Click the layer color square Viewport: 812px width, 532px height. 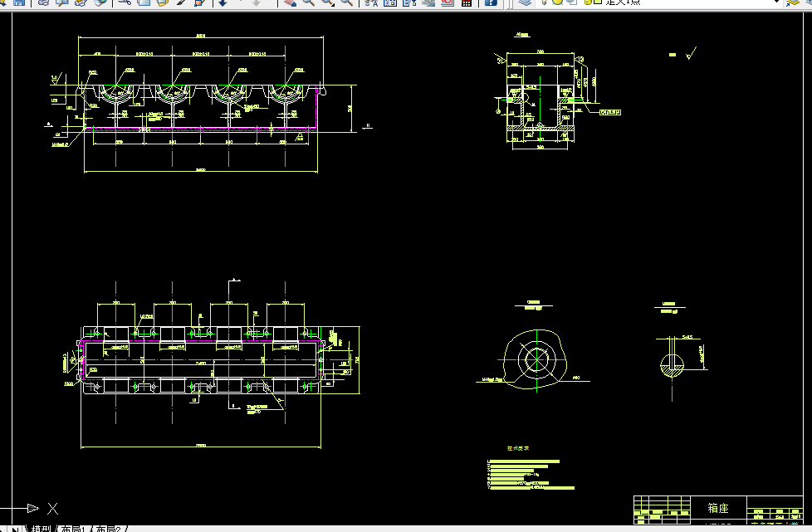point(597,2)
